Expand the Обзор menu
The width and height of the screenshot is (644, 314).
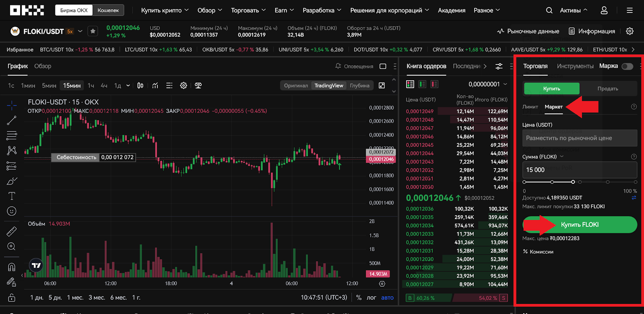210,10
